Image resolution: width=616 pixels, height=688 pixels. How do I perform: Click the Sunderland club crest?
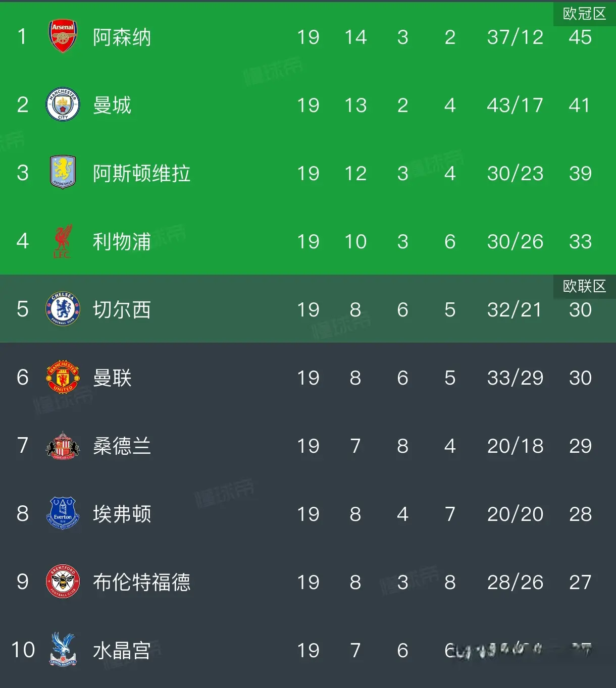pos(63,445)
